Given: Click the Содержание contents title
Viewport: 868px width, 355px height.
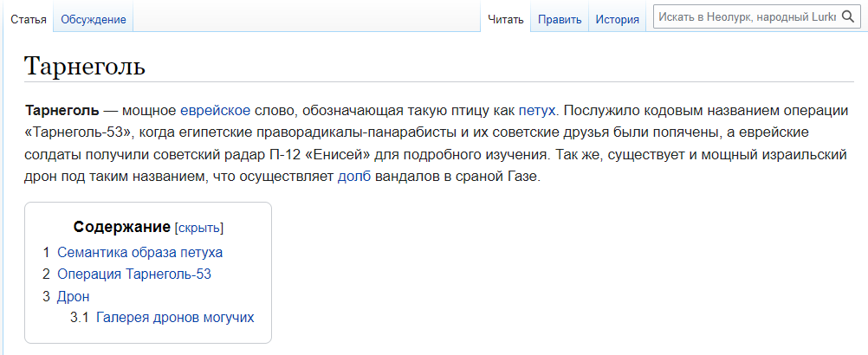Looking at the screenshot, I should (x=121, y=227).
